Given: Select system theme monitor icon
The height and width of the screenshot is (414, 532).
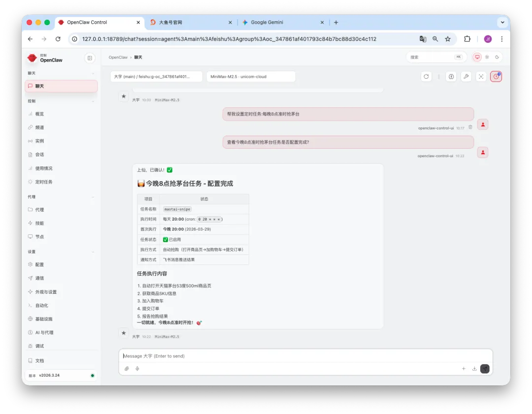Looking at the screenshot, I should click(x=477, y=57).
